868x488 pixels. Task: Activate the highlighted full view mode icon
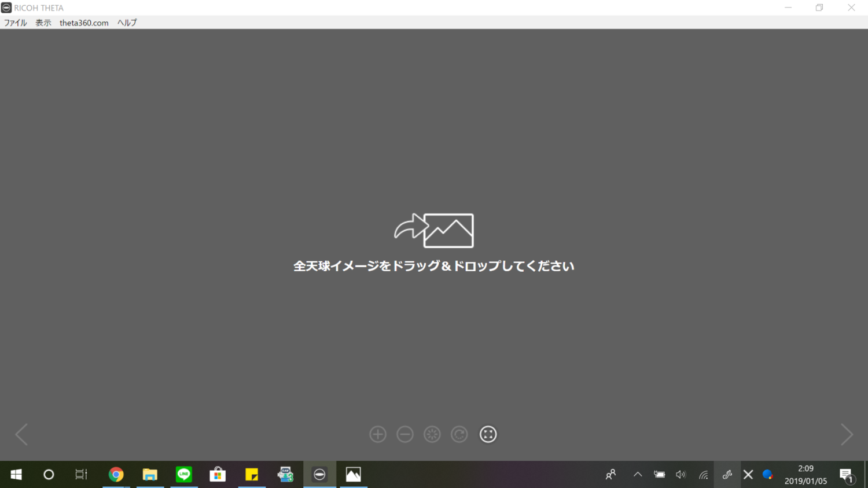[x=488, y=434]
